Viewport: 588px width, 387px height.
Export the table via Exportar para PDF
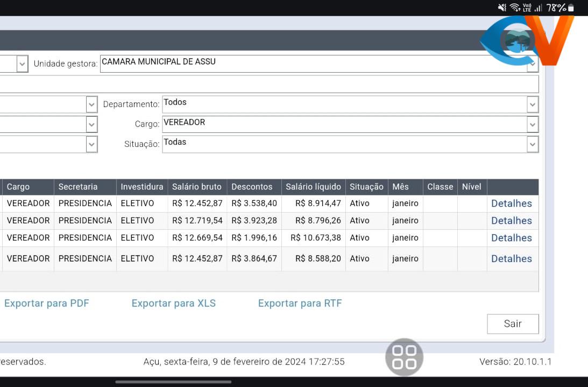46,304
